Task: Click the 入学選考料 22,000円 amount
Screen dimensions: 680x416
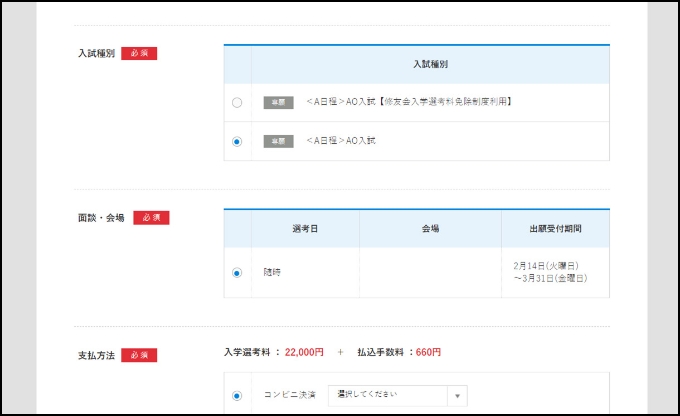Action: 304,352
